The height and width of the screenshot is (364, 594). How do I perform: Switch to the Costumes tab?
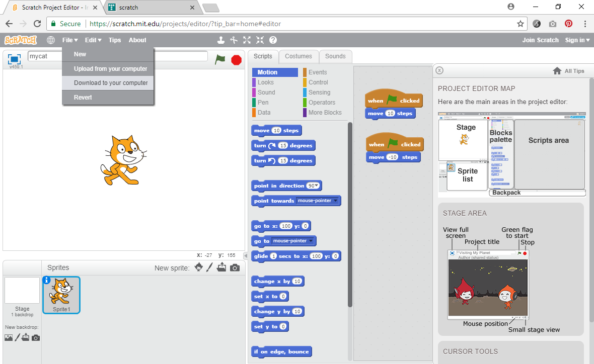(298, 56)
